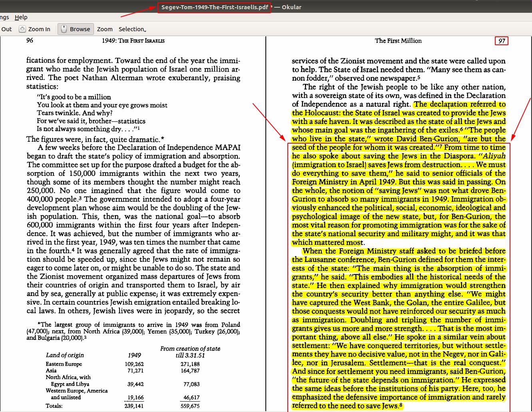Click the 559,675 total value in table

click(189, 406)
